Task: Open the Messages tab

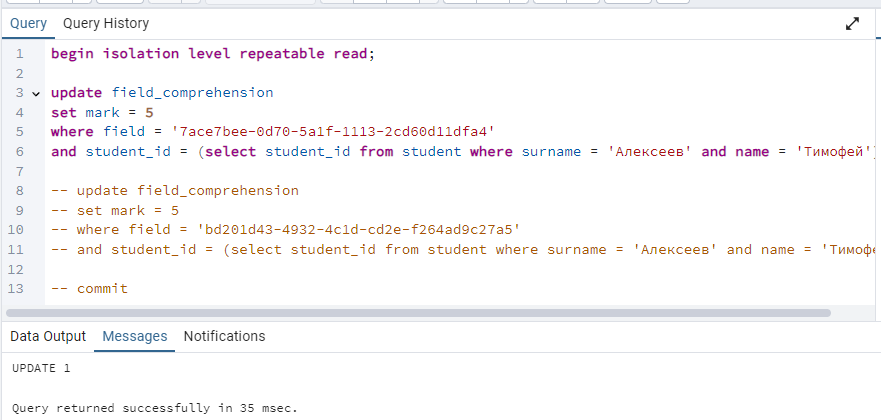Action: click(135, 336)
